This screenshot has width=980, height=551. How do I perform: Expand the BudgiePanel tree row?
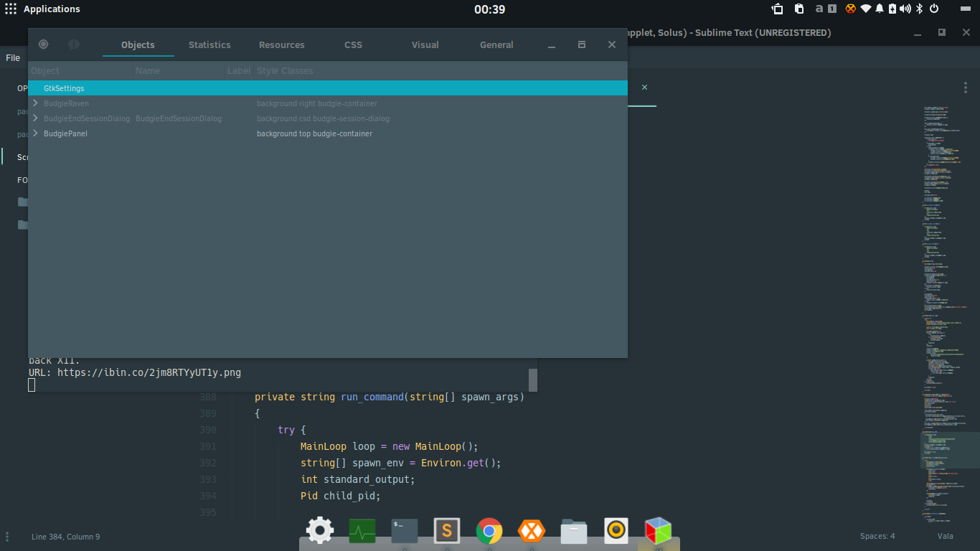[35, 133]
